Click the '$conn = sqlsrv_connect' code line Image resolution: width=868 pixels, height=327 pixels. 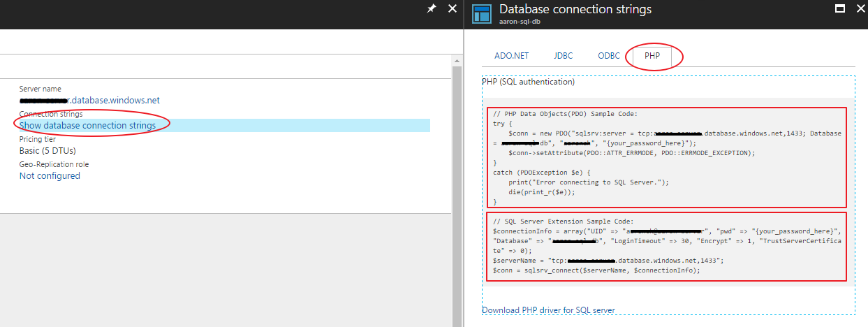596,270
